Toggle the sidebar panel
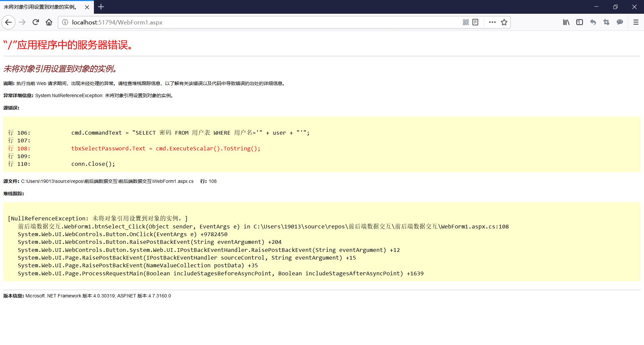This screenshot has width=644, height=345. [x=580, y=22]
